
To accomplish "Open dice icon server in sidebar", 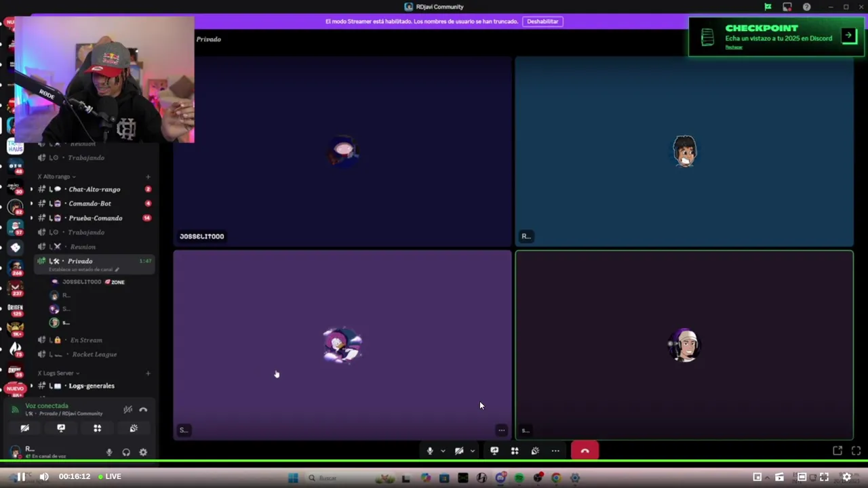I will tap(15, 247).
